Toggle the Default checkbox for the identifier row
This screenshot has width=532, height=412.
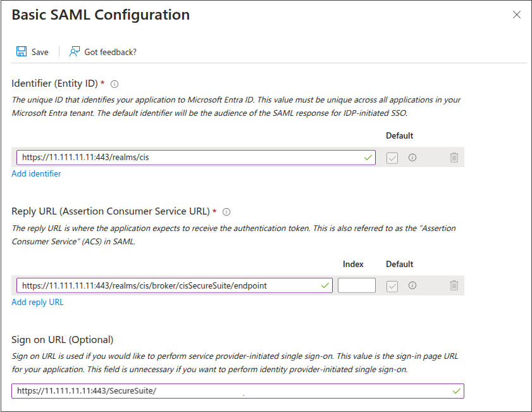click(x=392, y=158)
